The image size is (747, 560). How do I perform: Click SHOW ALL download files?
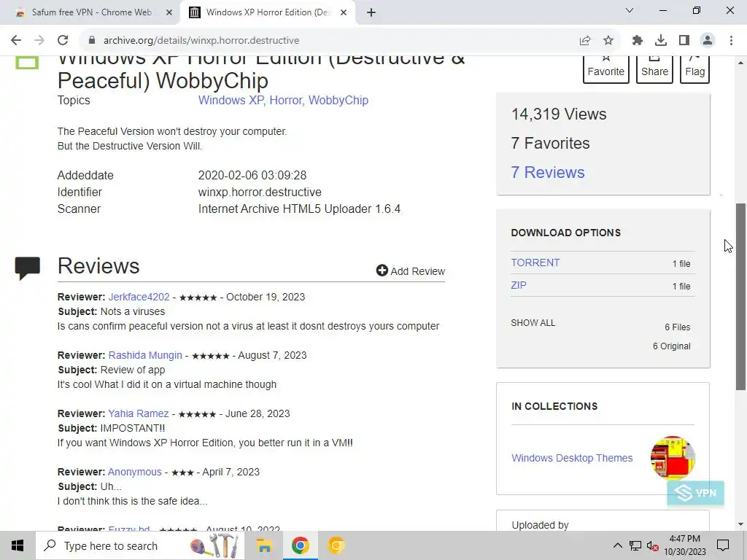[x=533, y=323]
